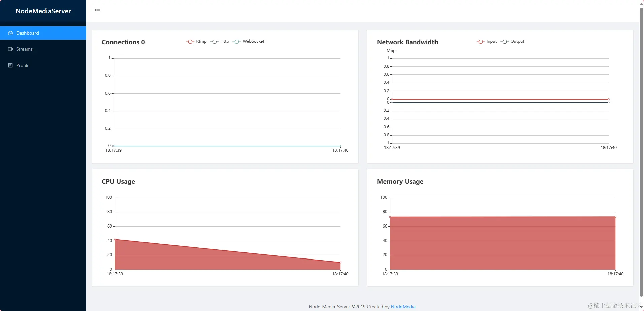Click the teal WebSocket legend marker
This screenshot has height=311, width=644.
pyautogui.click(x=237, y=41)
